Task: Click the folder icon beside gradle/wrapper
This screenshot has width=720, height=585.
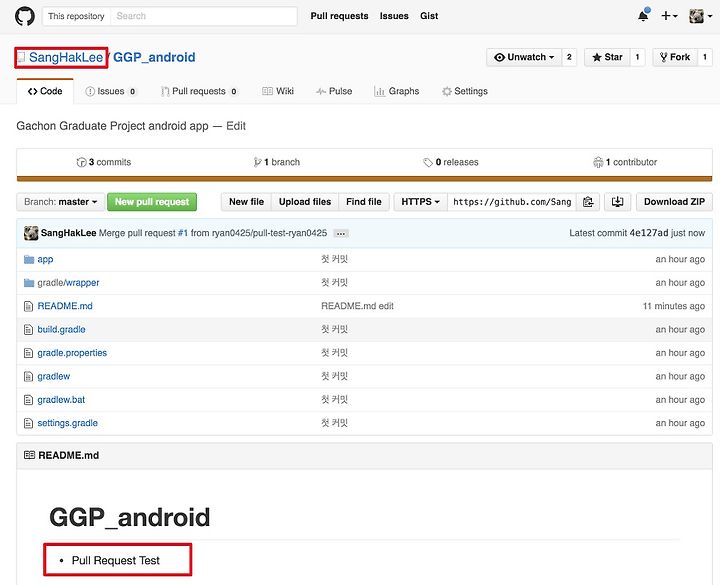Action: pyautogui.click(x=29, y=283)
